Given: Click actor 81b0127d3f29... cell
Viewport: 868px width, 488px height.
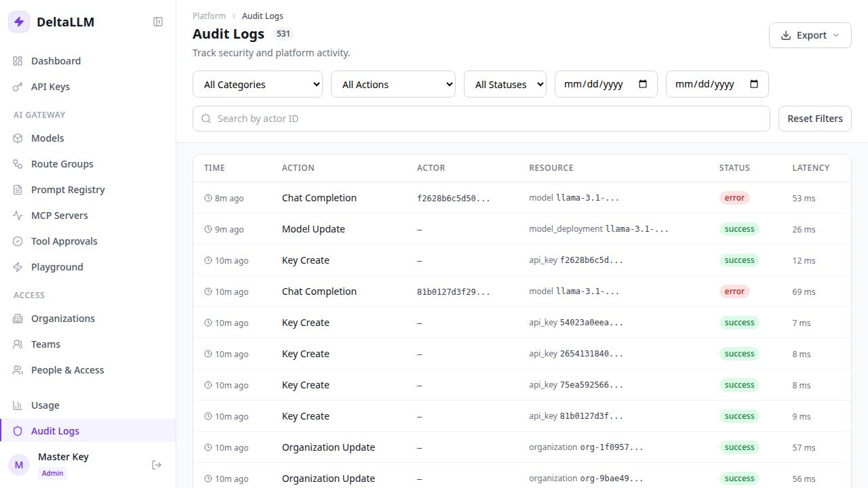Looking at the screenshot, I should point(454,292).
